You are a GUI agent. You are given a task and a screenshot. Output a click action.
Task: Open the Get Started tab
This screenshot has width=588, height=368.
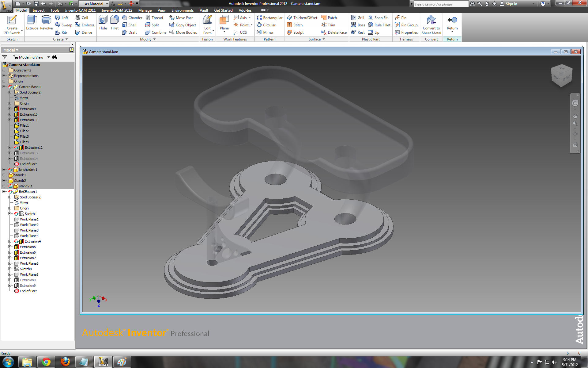click(223, 10)
